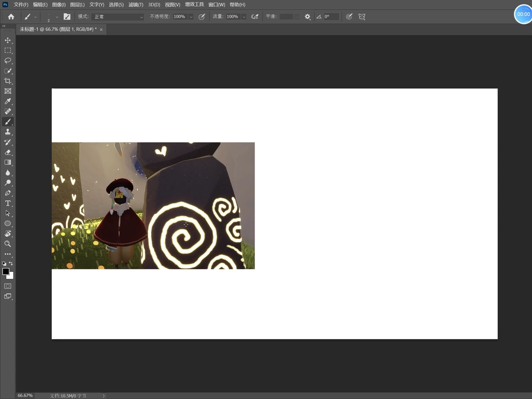Click the brush angle 0° field
Screen dimensions: 532x399
(x=331, y=17)
